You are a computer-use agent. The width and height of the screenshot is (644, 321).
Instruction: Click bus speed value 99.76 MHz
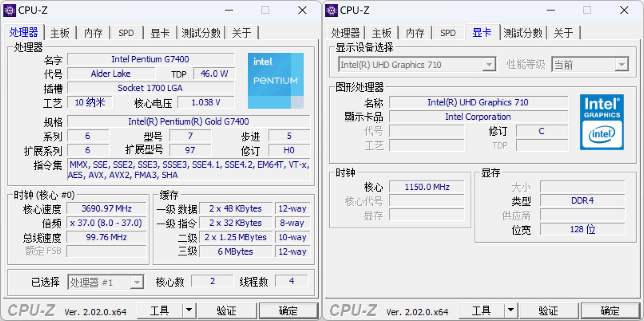click(x=107, y=237)
